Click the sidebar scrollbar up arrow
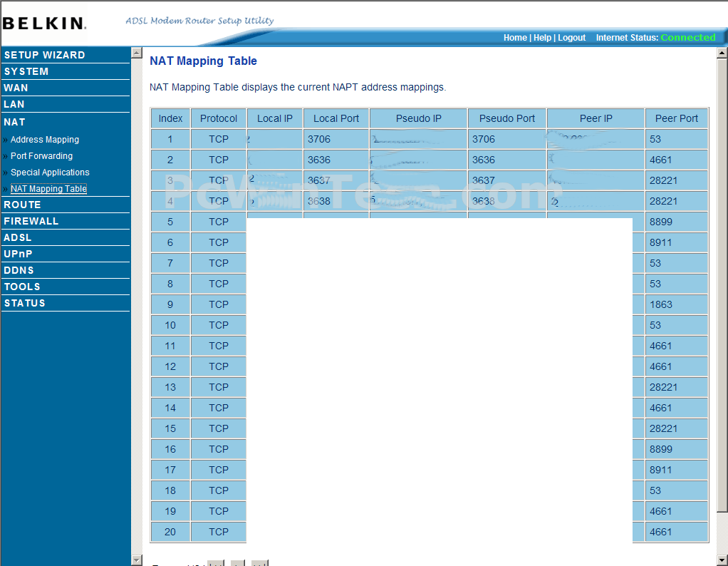The image size is (728, 566). [137, 53]
